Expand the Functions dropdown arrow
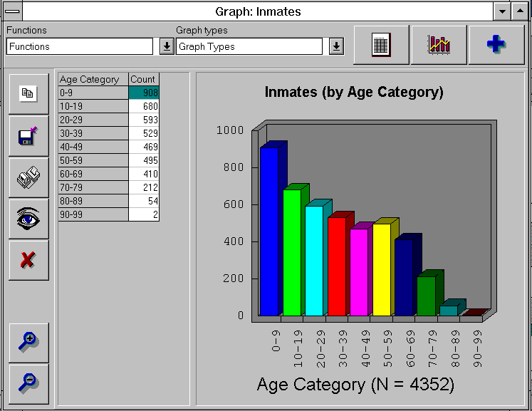Screen dimensions: 532x411 [166, 47]
